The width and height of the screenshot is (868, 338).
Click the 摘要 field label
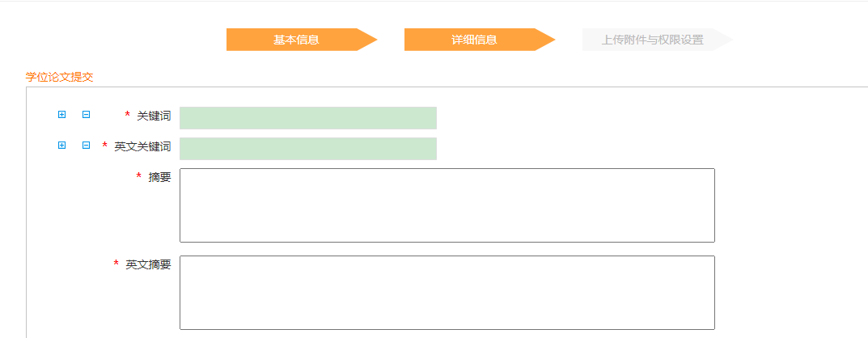pyautogui.click(x=159, y=178)
